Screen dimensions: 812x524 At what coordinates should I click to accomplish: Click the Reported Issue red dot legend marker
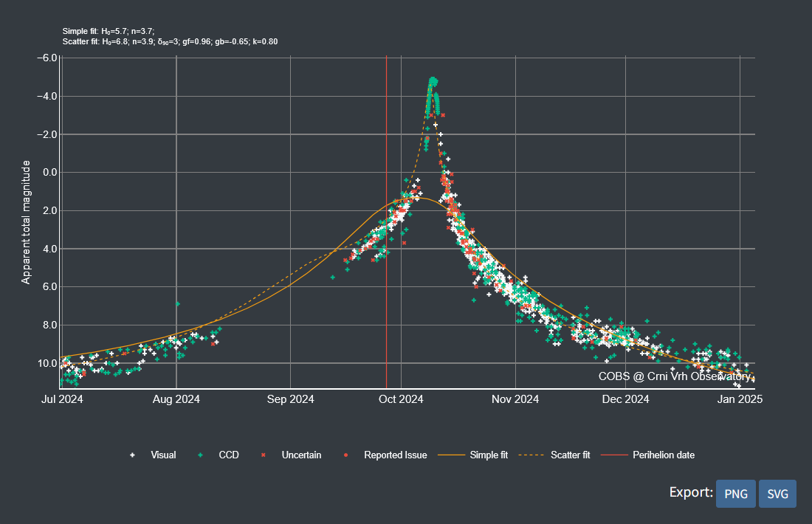pos(346,455)
